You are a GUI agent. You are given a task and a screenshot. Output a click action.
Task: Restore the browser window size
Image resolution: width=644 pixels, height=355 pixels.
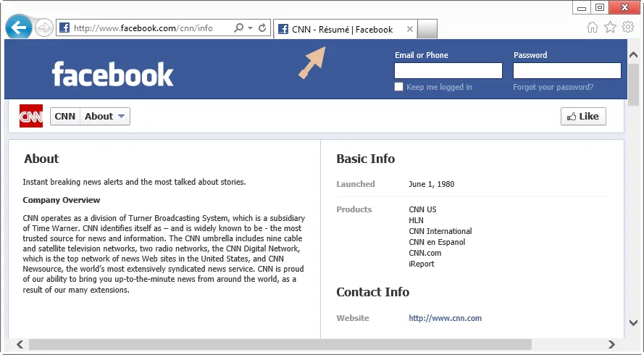(600, 7)
